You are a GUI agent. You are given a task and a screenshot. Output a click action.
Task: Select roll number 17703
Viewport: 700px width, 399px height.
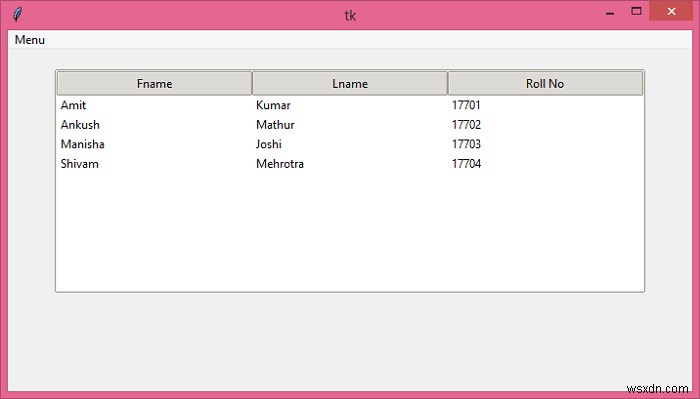click(x=467, y=144)
